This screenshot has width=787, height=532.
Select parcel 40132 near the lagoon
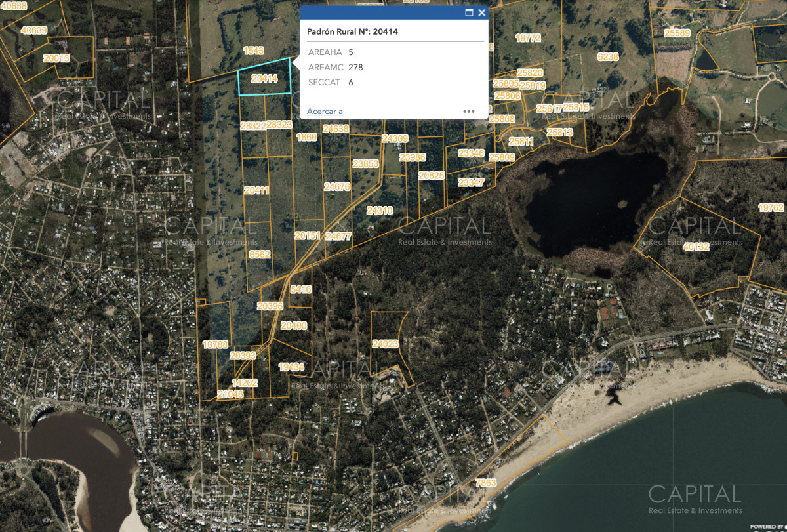[696, 247]
